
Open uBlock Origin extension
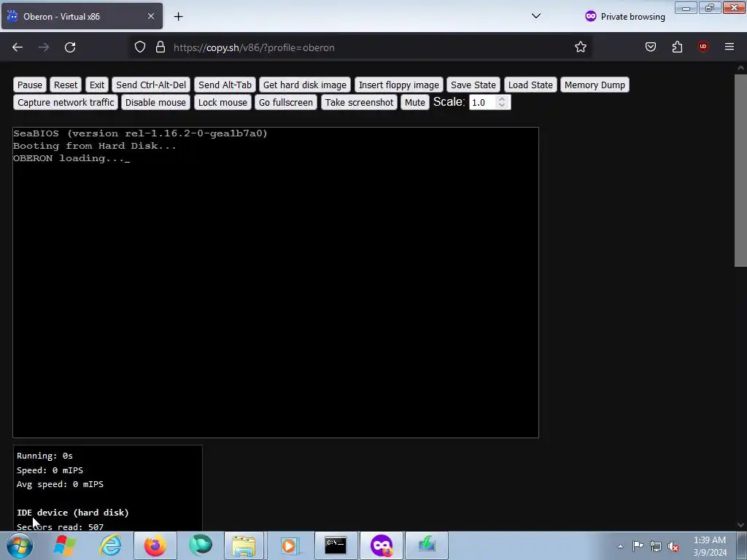tap(703, 47)
